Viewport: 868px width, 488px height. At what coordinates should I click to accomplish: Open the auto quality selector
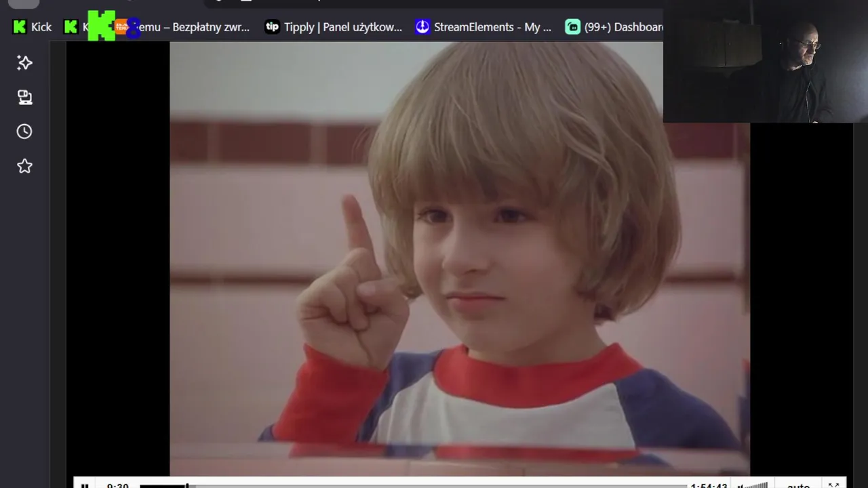[x=798, y=485]
